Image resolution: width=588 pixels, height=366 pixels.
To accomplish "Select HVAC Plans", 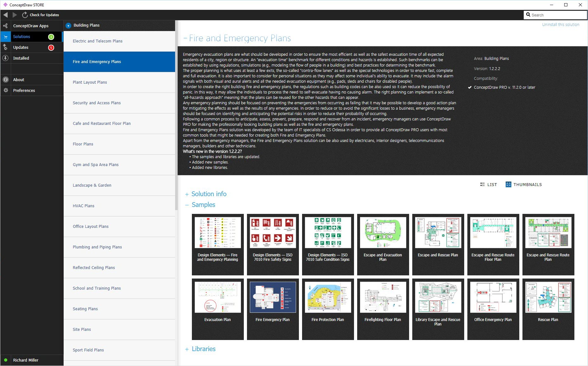I will (119, 206).
